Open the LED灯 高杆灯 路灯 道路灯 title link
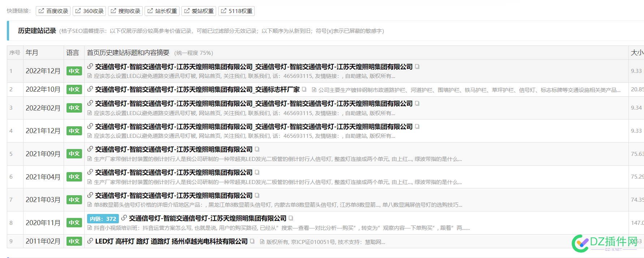 pyautogui.click(x=171, y=241)
